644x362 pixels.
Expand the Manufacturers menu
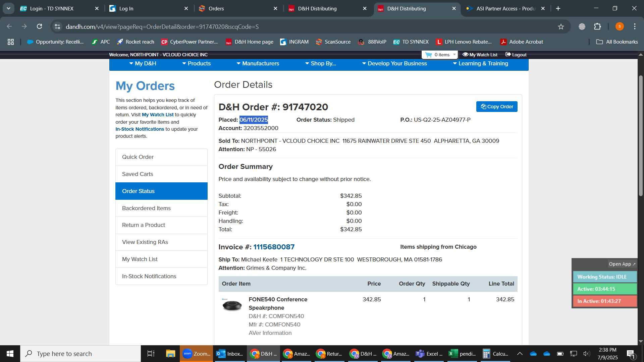coord(258,63)
